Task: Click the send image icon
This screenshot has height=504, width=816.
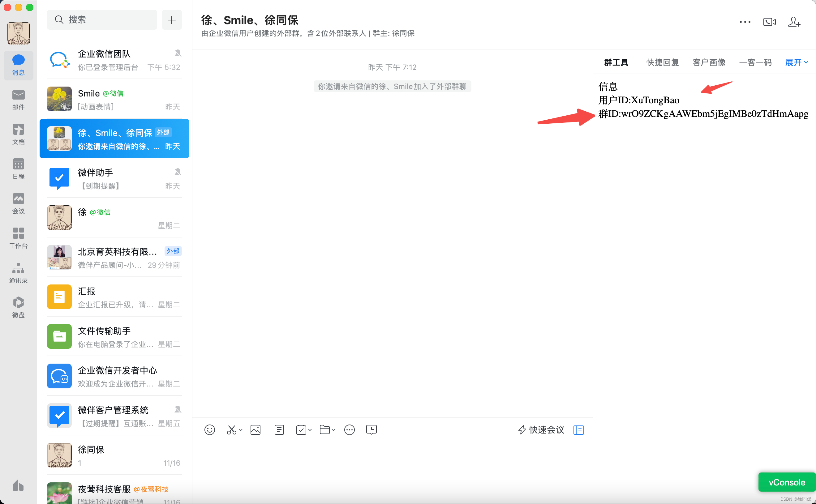Action: (x=256, y=430)
